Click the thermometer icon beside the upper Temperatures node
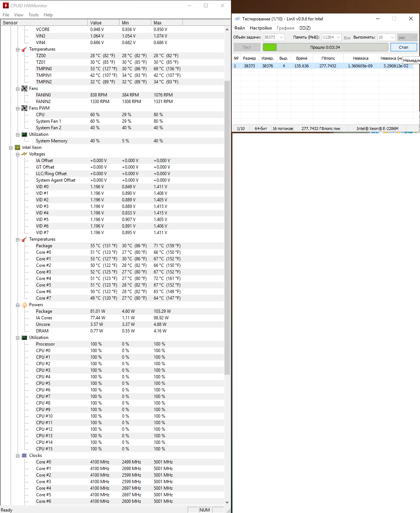This screenshot has height=513, width=420. tap(24, 49)
